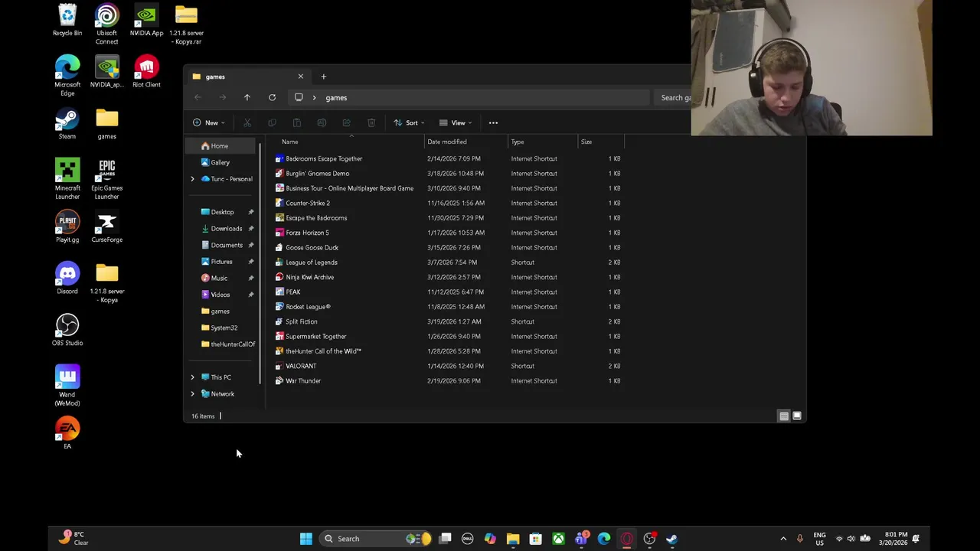Open Task View from taskbar
This screenshot has width=980, height=551.
pyautogui.click(x=445, y=539)
